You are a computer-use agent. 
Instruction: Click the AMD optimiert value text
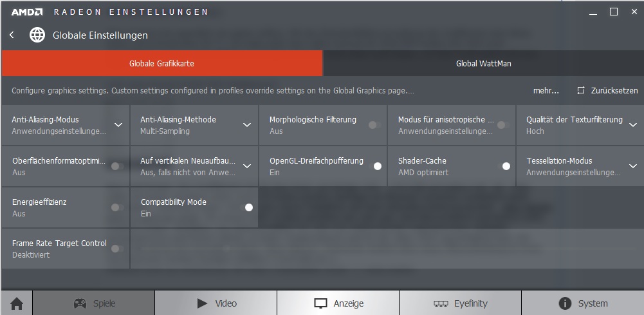423,172
